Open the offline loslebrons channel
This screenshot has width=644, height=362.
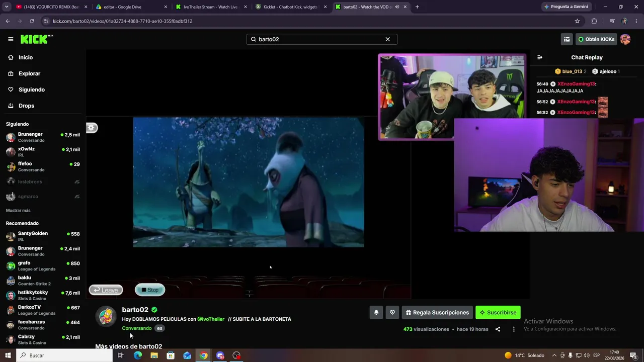tap(43, 182)
